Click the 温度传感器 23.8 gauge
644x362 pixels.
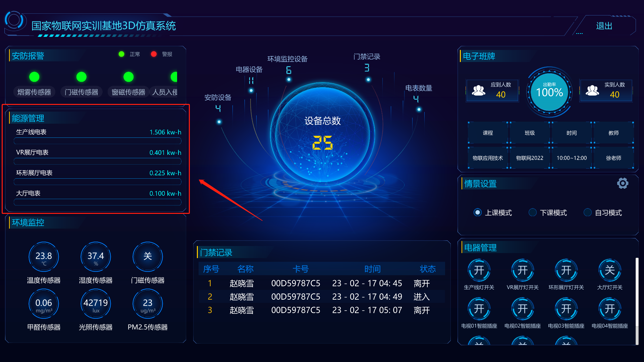click(x=44, y=257)
